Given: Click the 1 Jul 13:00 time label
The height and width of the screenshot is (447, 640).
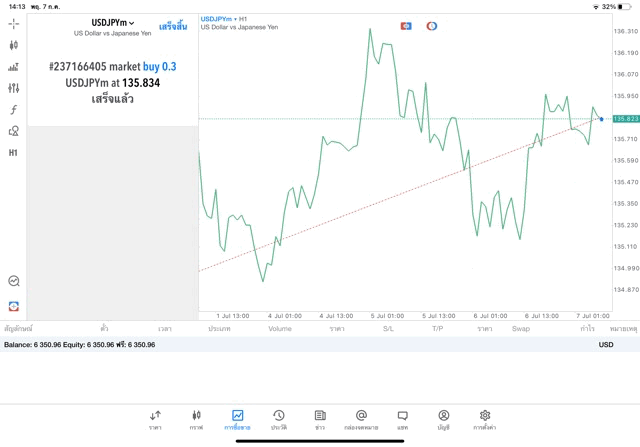Looking at the screenshot, I should [x=233, y=316].
